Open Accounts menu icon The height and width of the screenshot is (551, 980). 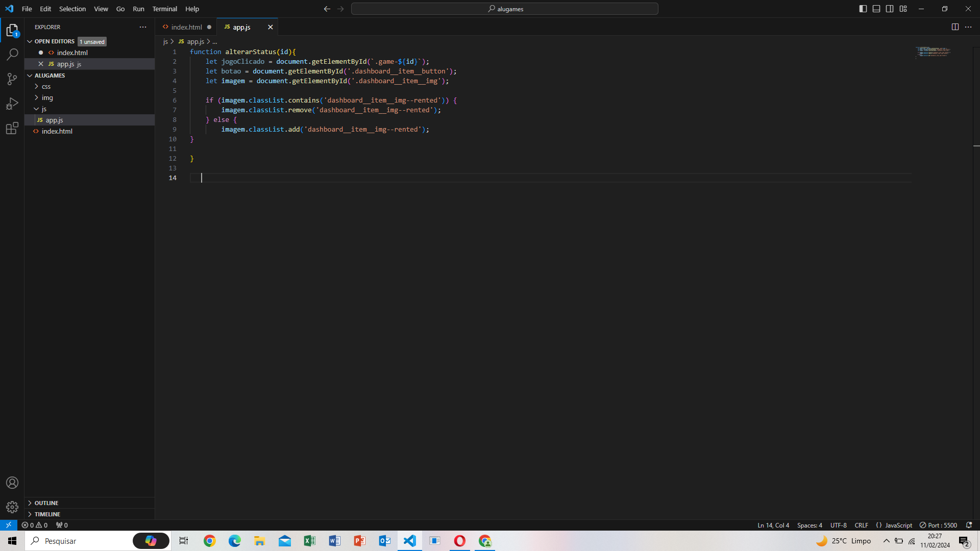12,483
